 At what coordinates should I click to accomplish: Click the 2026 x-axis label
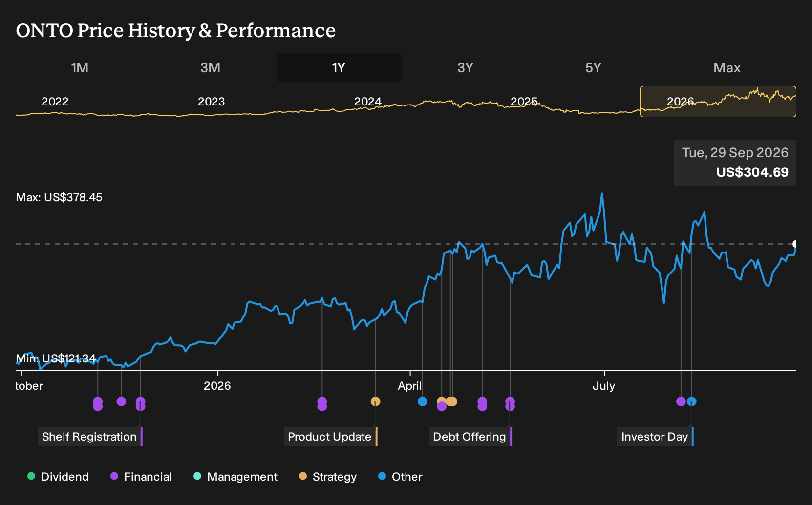[217, 386]
